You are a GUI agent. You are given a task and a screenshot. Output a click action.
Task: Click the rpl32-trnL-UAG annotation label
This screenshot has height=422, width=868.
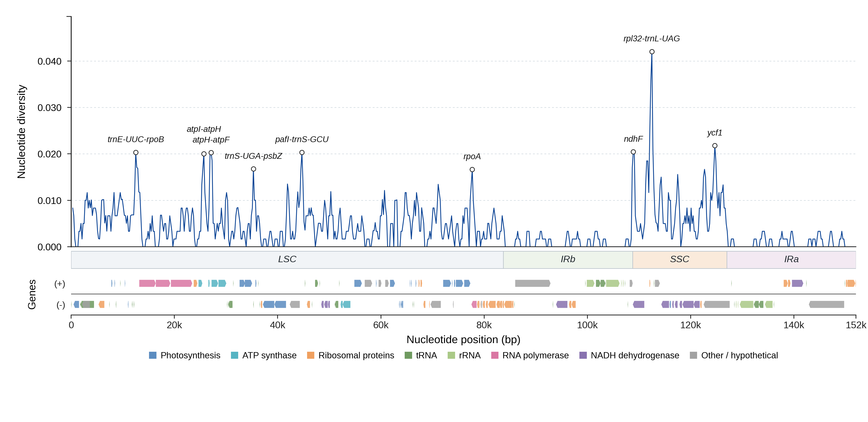[652, 39]
